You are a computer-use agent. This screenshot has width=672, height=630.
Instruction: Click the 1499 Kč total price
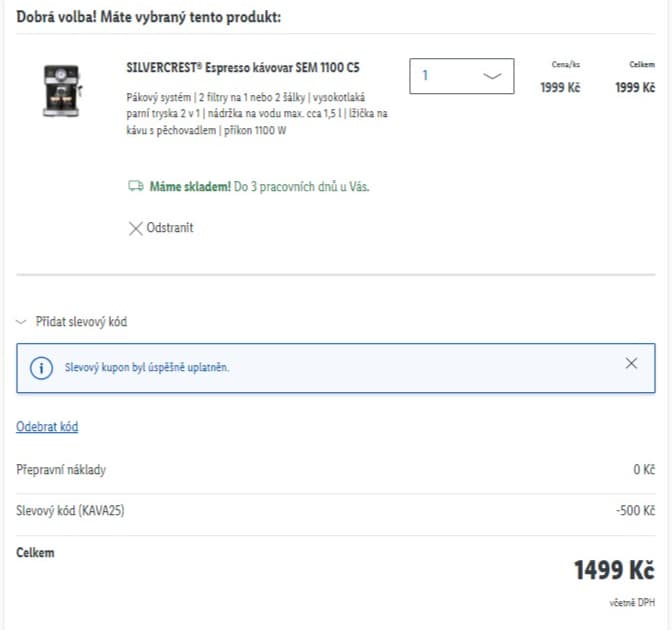(613, 570)
